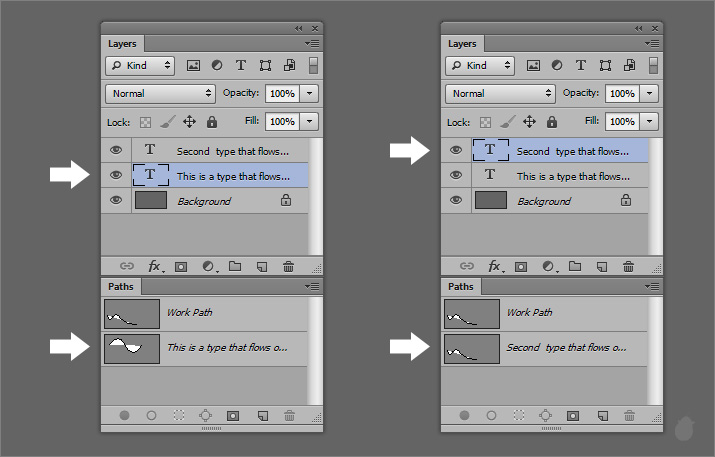Click the lock position icon in left Layers panel
Viewport: 715px width, 457px height.
tap(189, 122)
